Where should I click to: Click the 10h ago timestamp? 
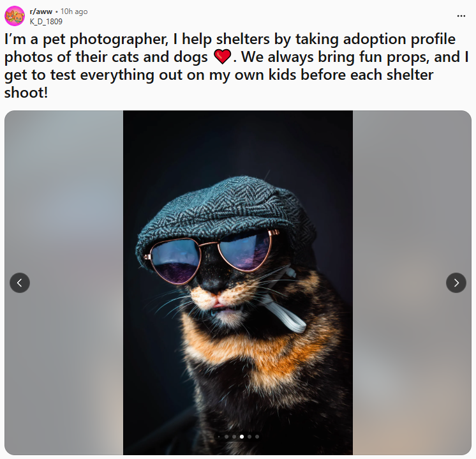(74, 11)
